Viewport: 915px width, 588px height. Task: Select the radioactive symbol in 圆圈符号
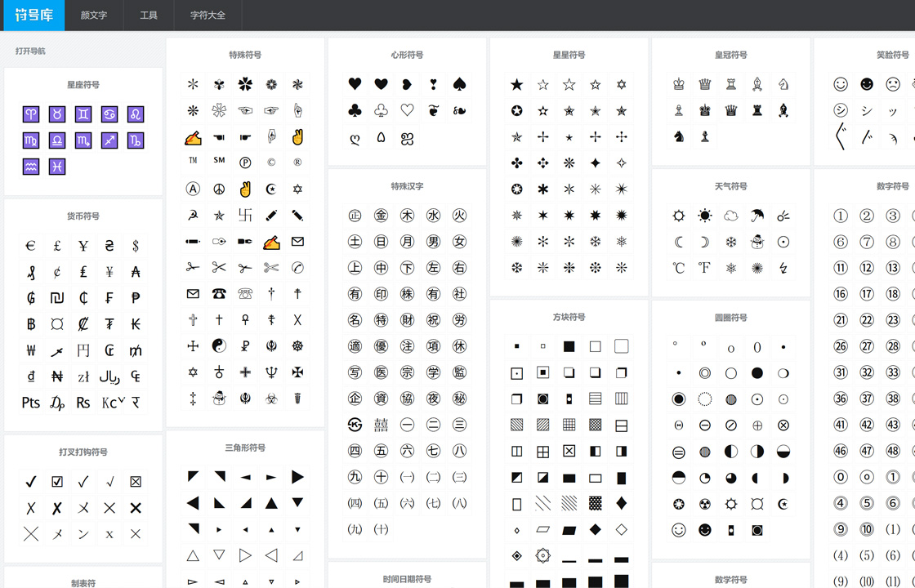pos(705,504)
